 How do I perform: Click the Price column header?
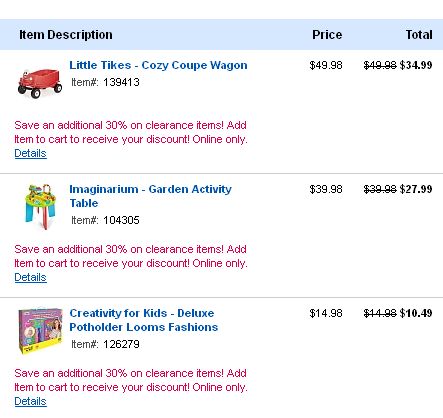click(x=327, y=35)
